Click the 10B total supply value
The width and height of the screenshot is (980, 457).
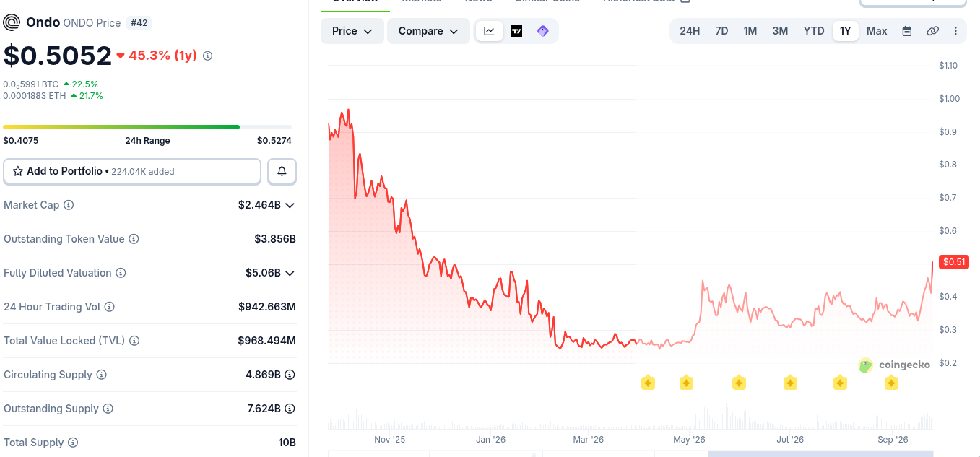(x=287, y=443)
